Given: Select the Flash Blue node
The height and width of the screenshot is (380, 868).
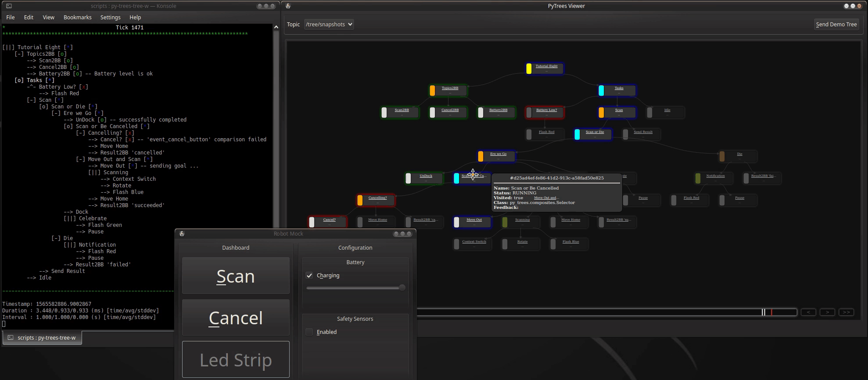Looking at the screenshot, I should pyautogui.click(x=569, y=244).
